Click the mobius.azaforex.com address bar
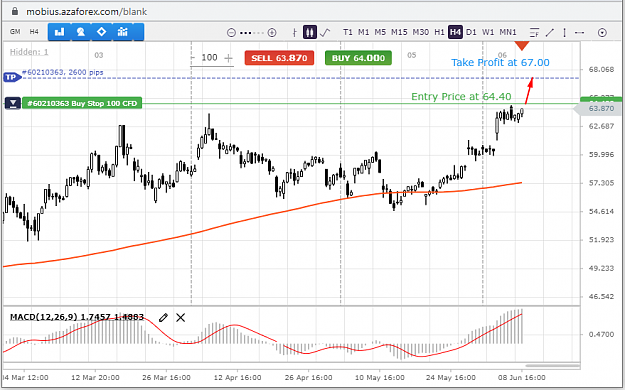 [86, 12]
